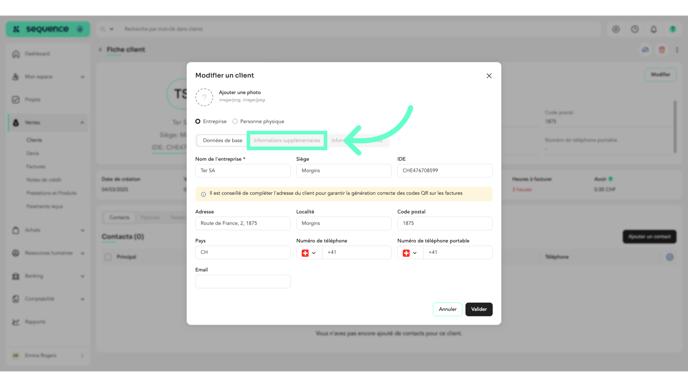Click the Code postal input field
Image resolution: width=688 pixels, height=387 pixels.
(x=444, y=223)
